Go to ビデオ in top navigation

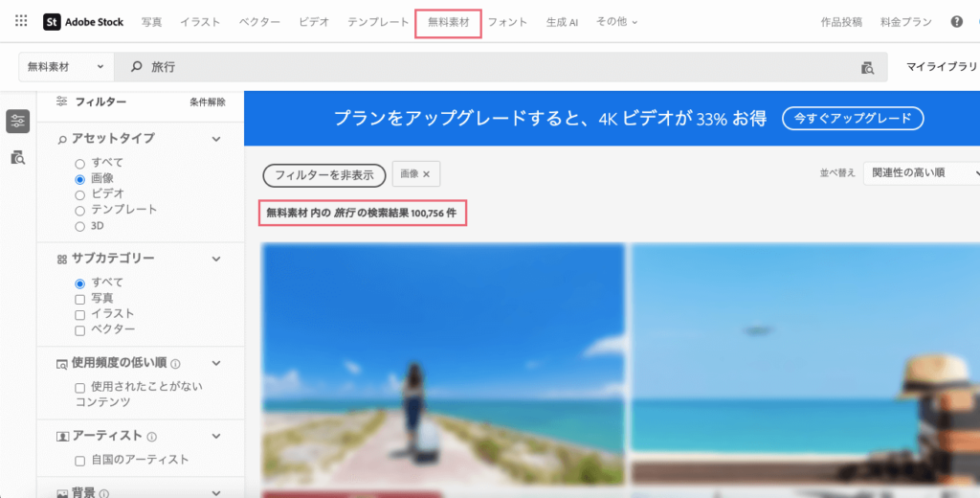coord(314,22)
